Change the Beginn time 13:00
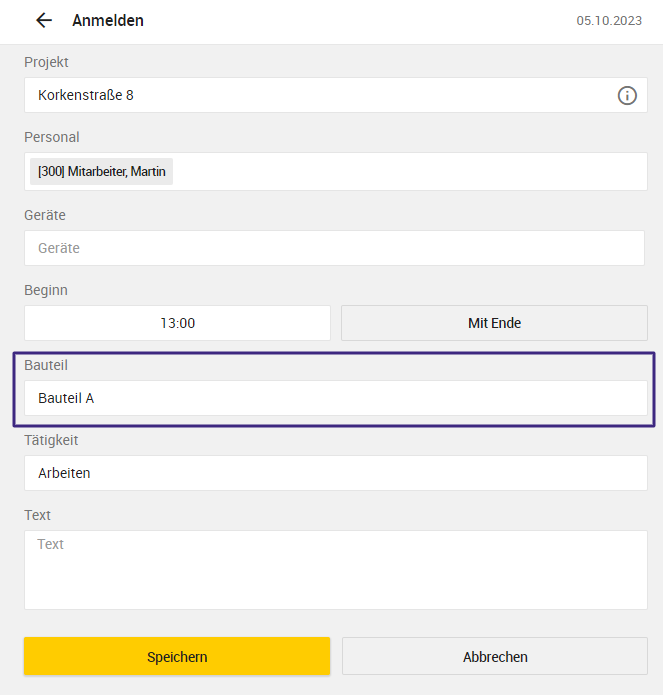The height and width of the screenshot is (695, 663). click(x=177, y=323)
